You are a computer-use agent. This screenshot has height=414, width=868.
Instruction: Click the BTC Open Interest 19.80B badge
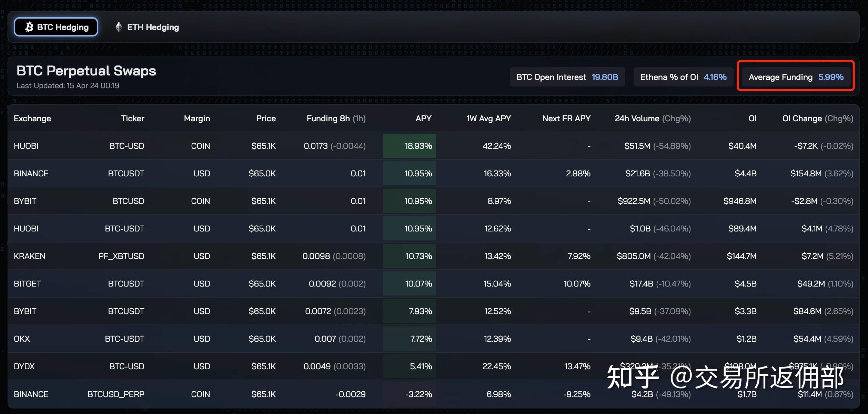tap(567, 77)
